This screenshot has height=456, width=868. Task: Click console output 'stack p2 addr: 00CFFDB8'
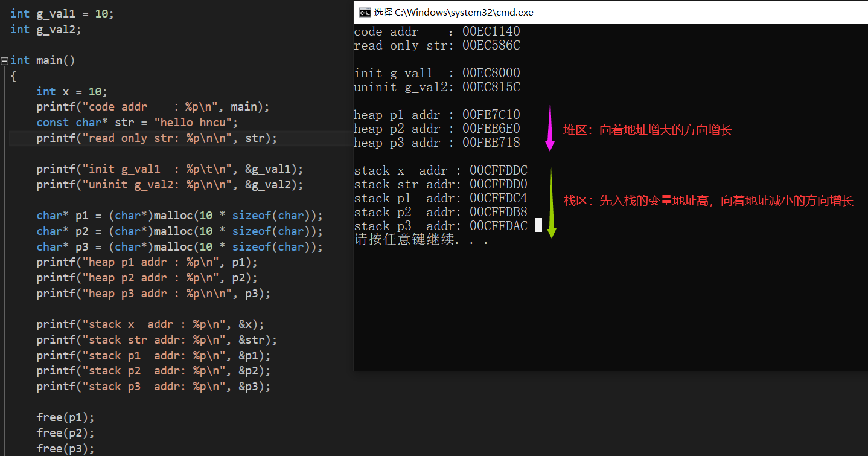tap(441, 212)
